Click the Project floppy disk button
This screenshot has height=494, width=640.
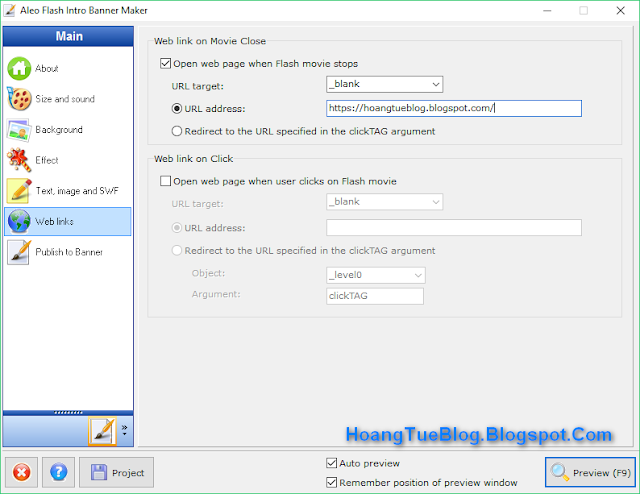[117, 472]
